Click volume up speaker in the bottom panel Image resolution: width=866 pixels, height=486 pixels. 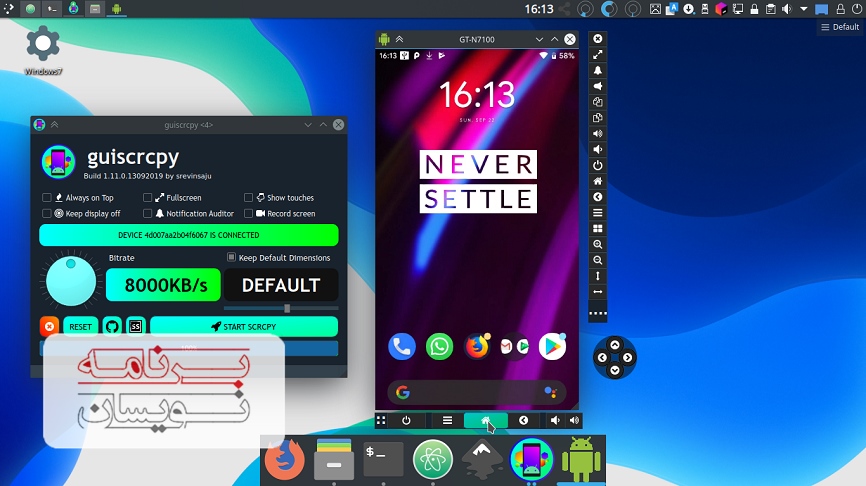tap(574, 420)
